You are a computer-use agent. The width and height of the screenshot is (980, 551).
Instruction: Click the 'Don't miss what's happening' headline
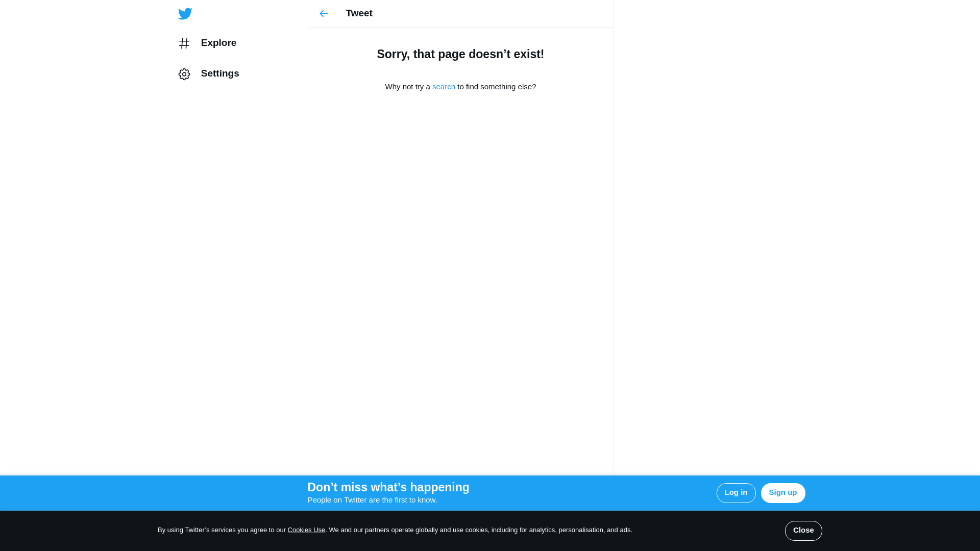[388, 487]
